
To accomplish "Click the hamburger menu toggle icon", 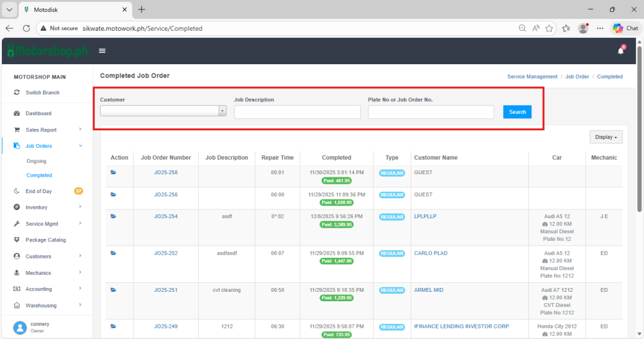I will (102, 51).
